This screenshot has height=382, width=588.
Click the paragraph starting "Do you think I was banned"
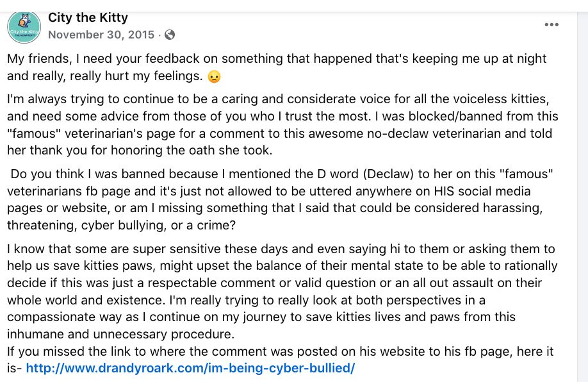tap(280, 199)
